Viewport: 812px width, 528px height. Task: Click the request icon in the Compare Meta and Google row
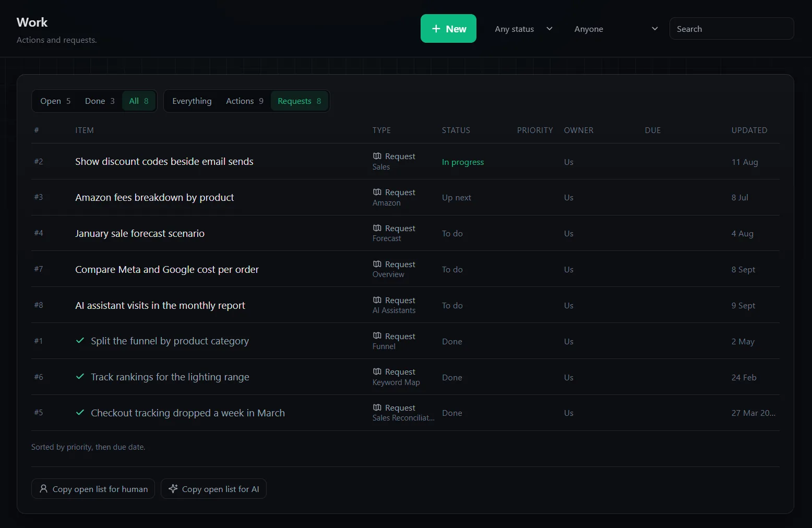point(377,264)
